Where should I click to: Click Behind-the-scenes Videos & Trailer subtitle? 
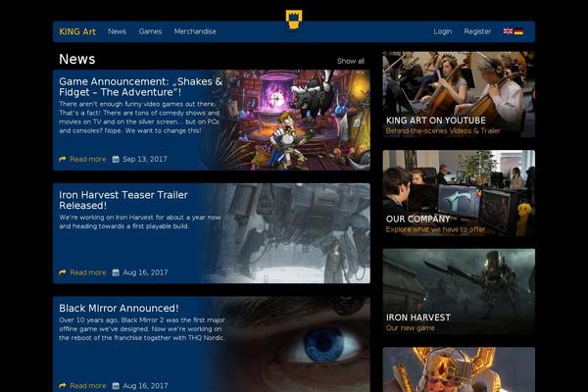tap(443, 131)
